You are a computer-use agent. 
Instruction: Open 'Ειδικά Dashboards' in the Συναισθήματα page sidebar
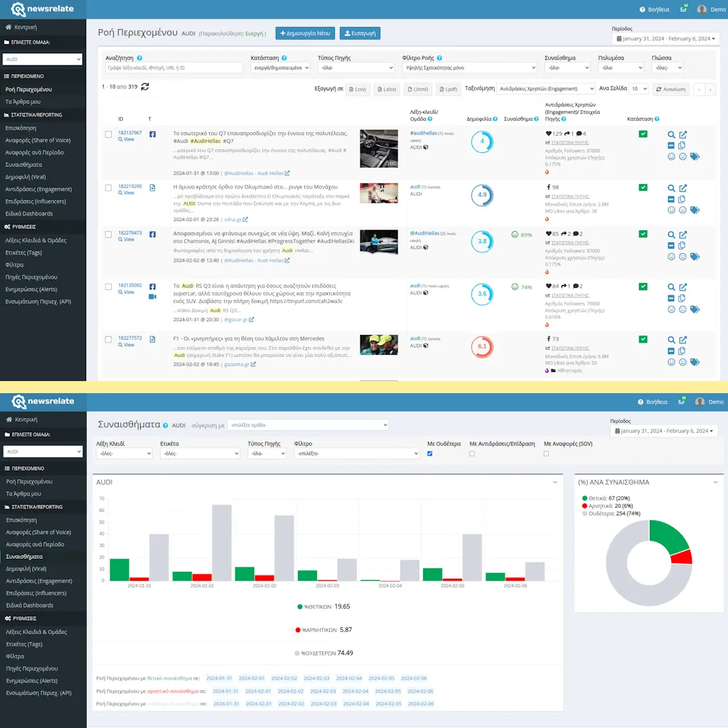(x=30, y=606)
